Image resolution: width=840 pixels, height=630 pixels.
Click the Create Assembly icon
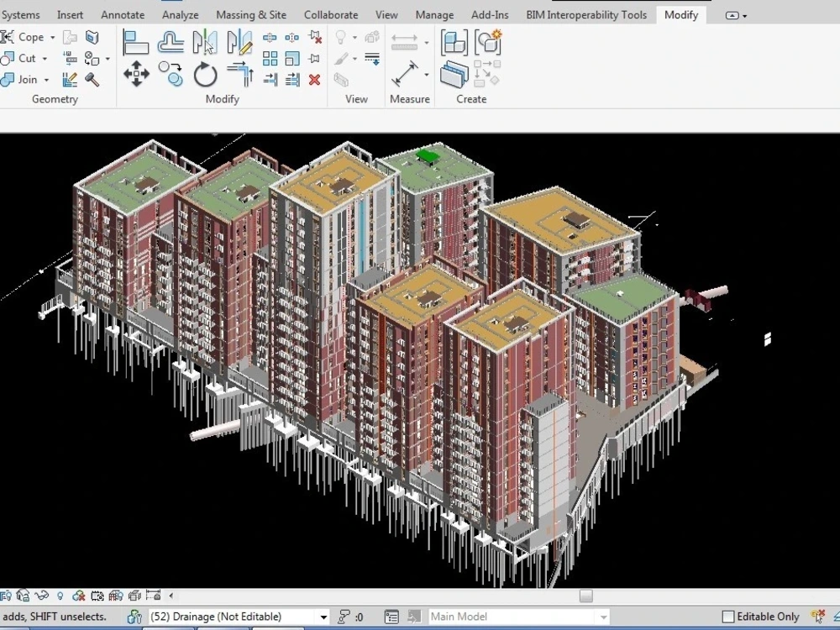pyautogui.click(x=454, y=42)
